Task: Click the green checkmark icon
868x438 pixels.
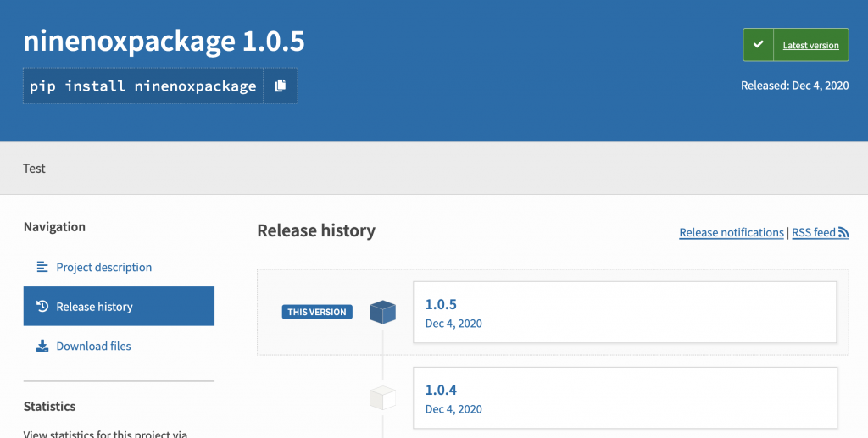Action: click(x=758, y=45)
